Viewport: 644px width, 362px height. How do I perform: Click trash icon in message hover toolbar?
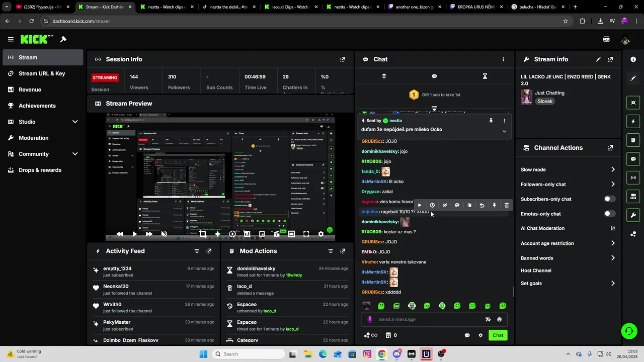(507, 205)
